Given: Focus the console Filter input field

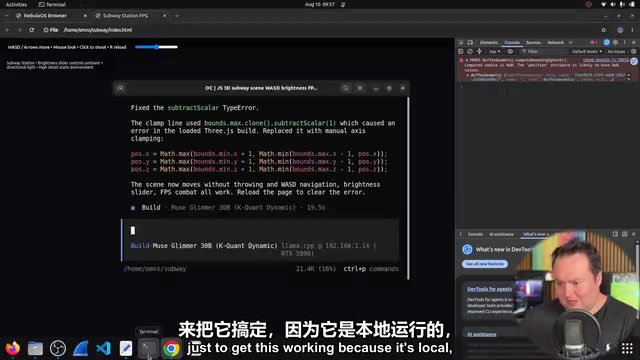Looking at the screenshot, I should click(x=545, y=51).
